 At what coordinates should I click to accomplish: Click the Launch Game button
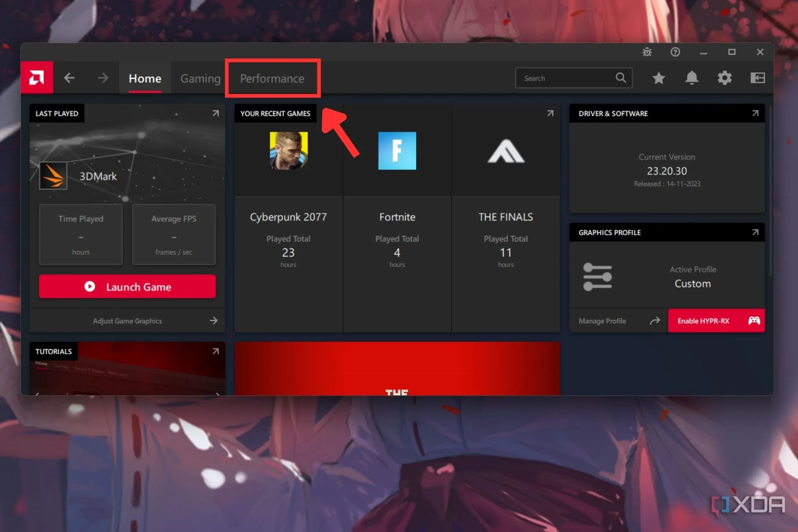coord(127,287)
